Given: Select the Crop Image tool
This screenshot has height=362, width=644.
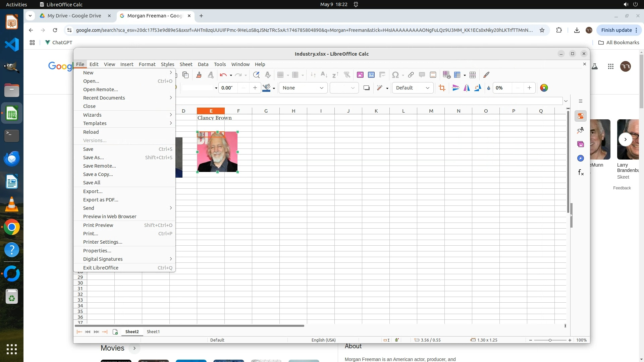Looking at the screenshot, I should [x=442, y=88].
